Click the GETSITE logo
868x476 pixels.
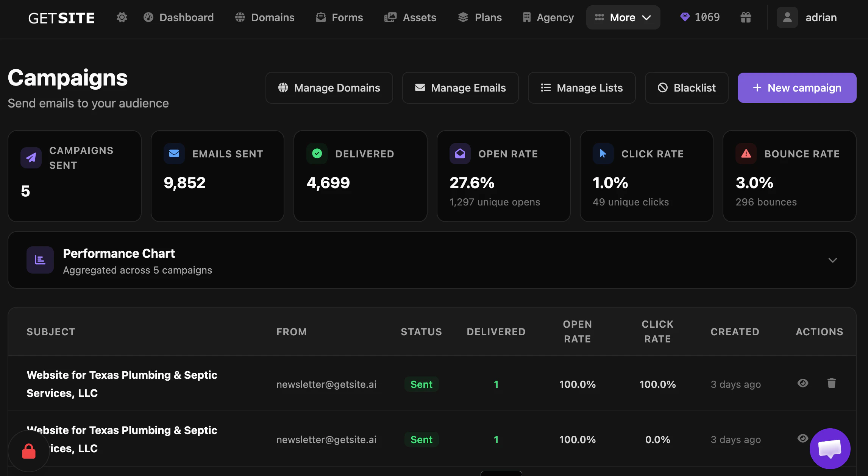click(x=61, y=17)
